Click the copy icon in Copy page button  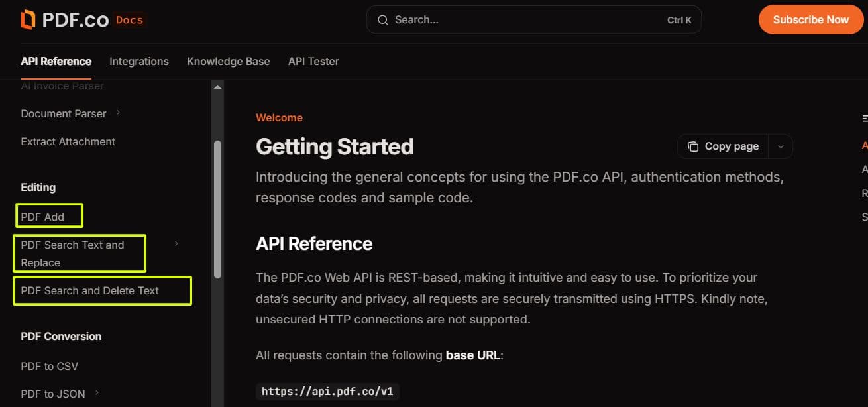(693, 146)
